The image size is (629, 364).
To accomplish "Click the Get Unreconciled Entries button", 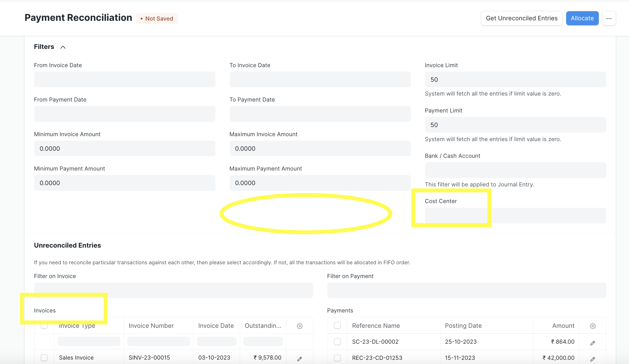I will click(x=521, y=18).
